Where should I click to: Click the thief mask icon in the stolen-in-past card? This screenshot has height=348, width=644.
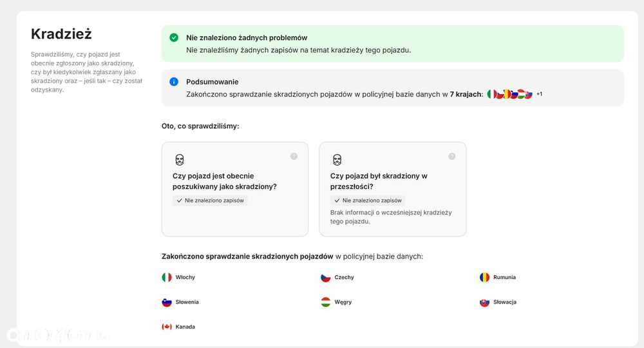tap(337, 160)
